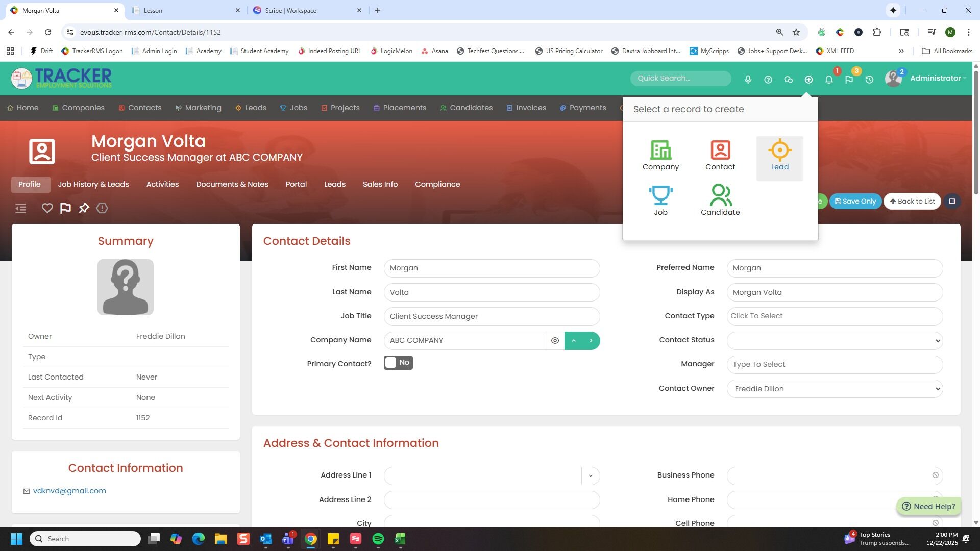Click the heart favorite icon
This screenshot has height=551, width=980.
pyautogui.click(x=47, y=208)
